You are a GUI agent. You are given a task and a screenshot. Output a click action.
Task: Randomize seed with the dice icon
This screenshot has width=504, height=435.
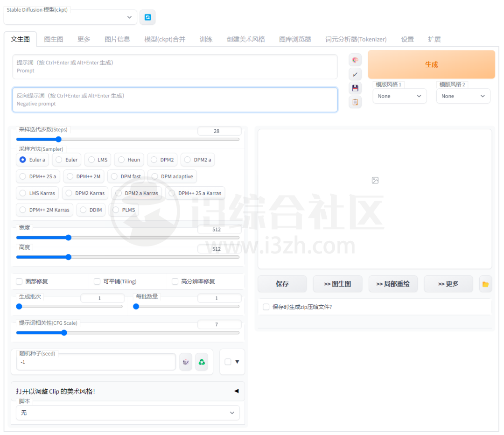coord(186,362)
